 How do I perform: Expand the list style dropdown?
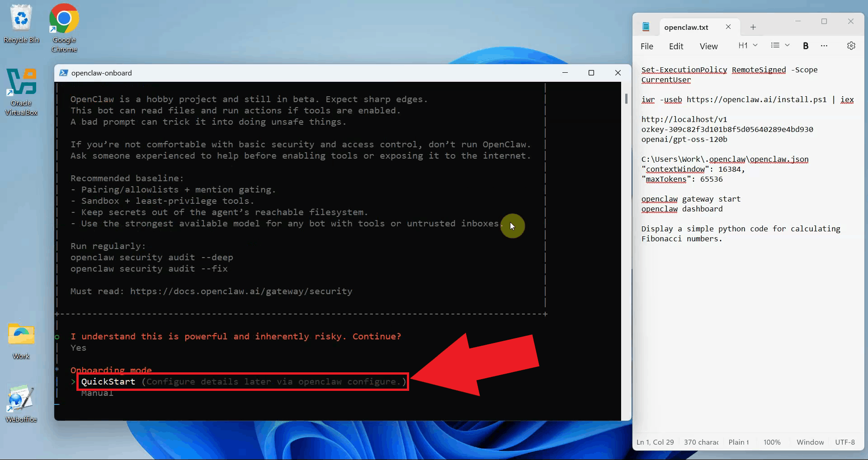point(780,45)
